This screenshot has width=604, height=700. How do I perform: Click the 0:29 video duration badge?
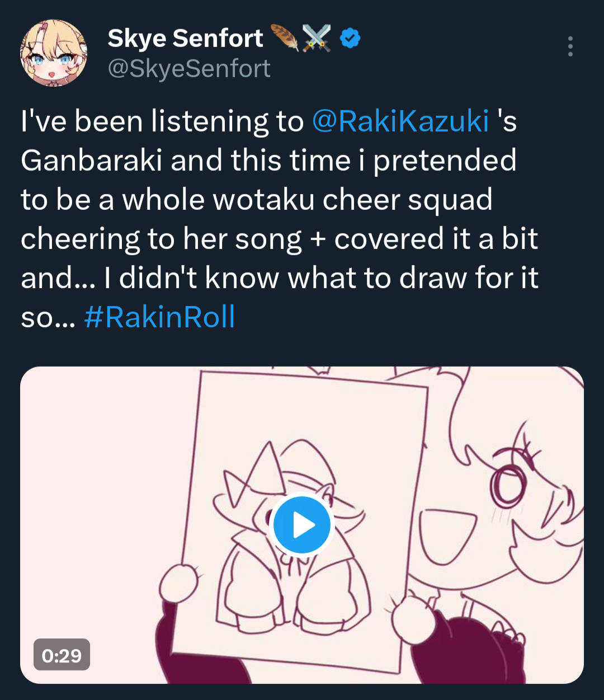(x=62, y=655)
